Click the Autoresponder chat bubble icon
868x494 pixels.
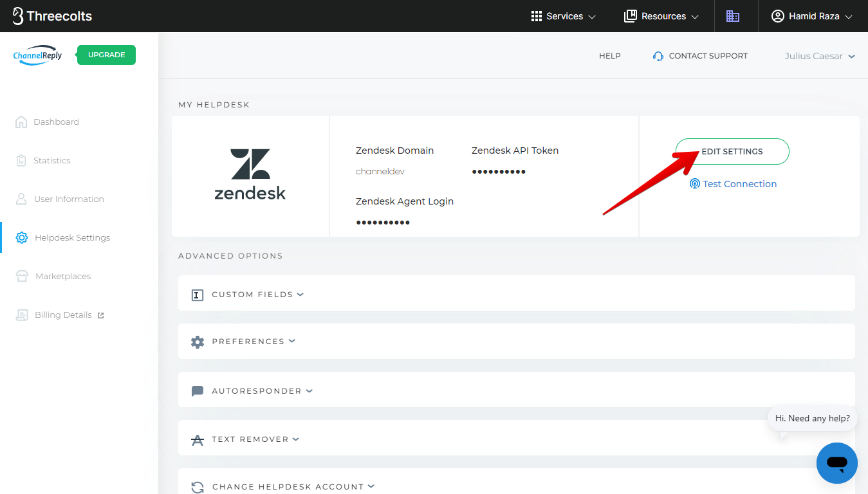pos(198,391)
